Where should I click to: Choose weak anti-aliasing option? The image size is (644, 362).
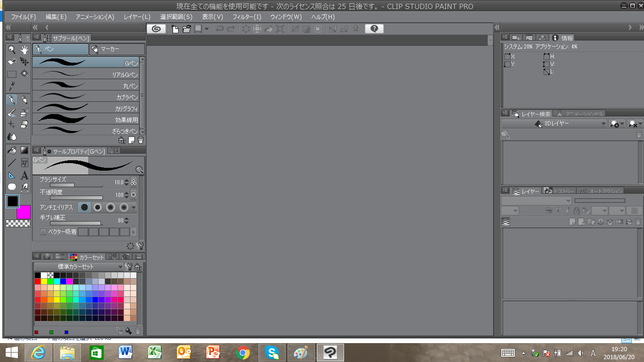[98, 207]
